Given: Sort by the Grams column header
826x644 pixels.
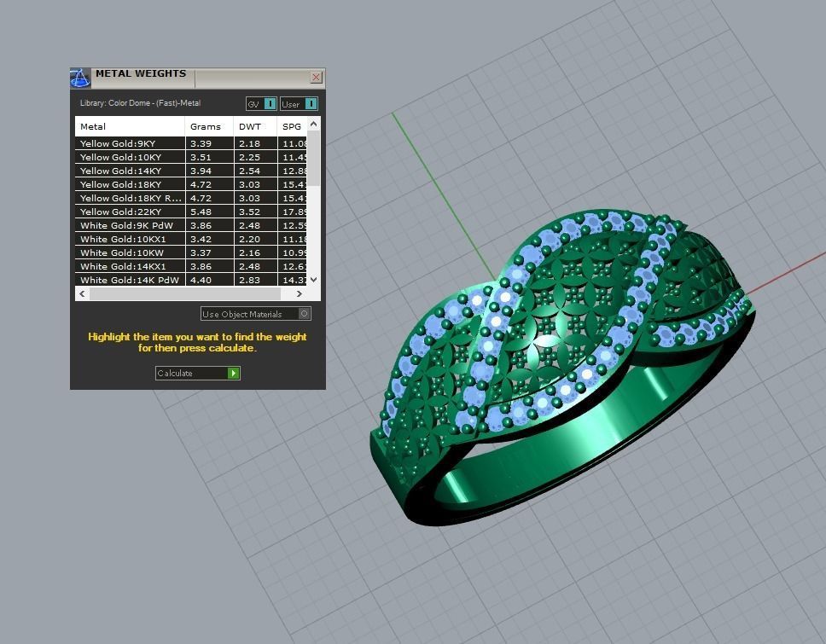Looking at the screenshot, I should click(208, 126).
